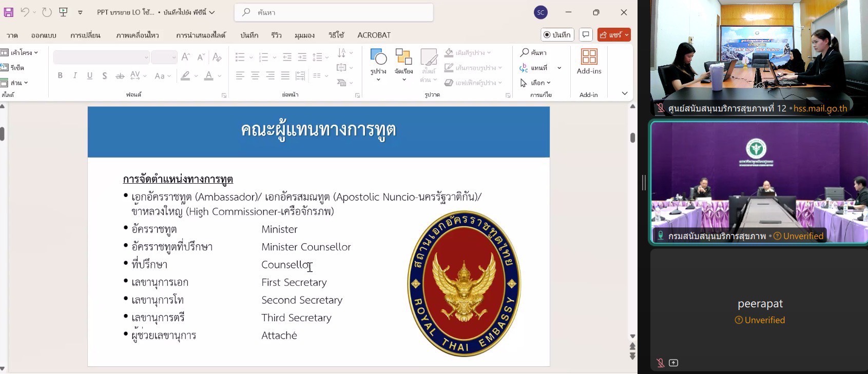Open the ACROBAT ribbon tab
The height and width of the screenshot is (374, 868).
pyautogui.click(x=374, y=35)
